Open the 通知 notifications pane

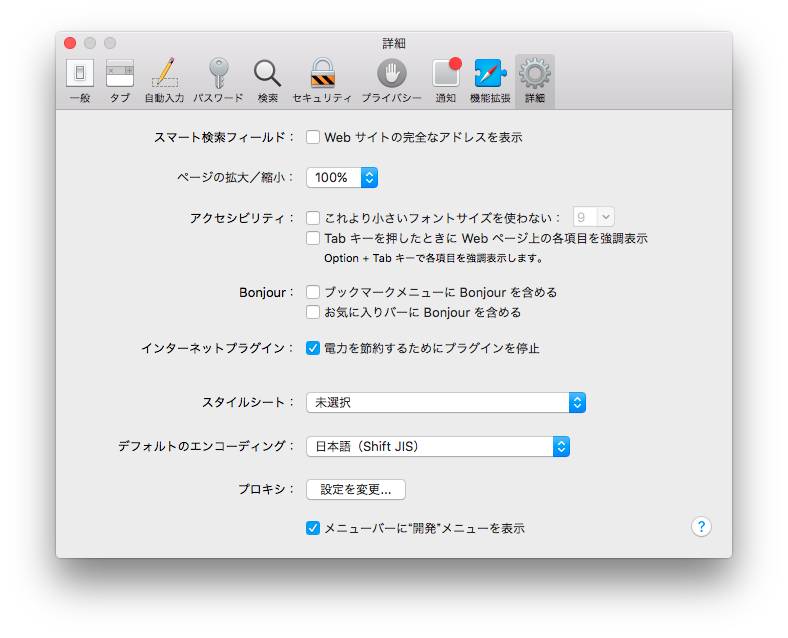pos(446,81)
